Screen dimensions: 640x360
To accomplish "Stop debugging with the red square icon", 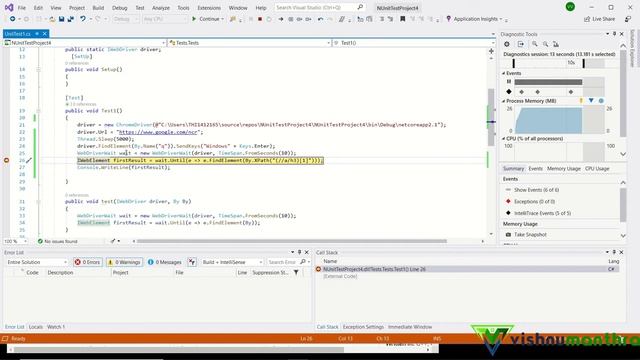I will [x=260, y=19].
